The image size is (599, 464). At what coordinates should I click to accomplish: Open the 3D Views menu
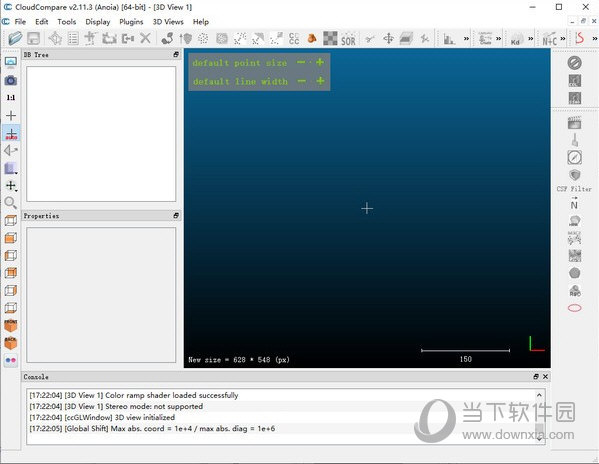[168, 22]
